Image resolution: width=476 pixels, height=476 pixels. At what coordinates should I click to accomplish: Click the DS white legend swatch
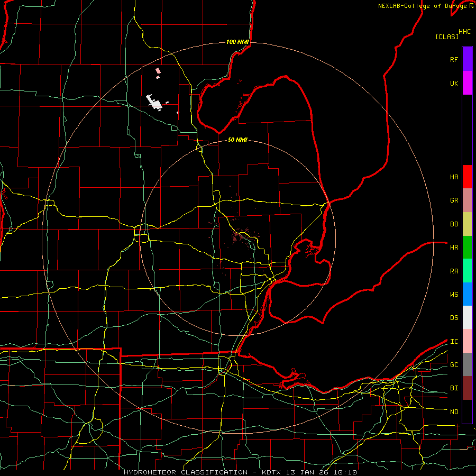467,317
